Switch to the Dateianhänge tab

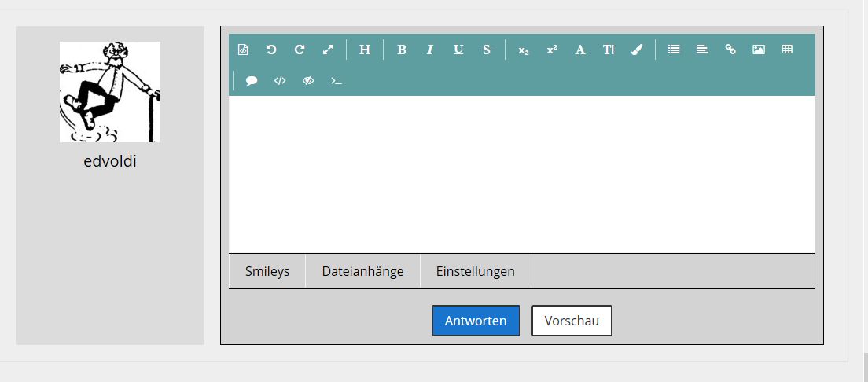362,271
